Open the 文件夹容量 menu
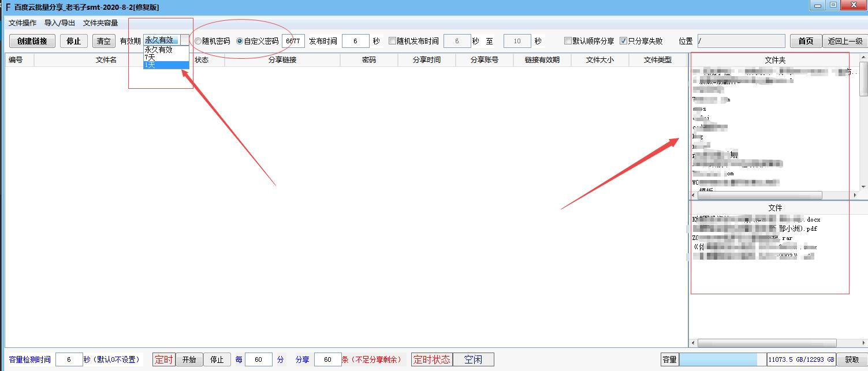This screenshot has width=868, height=371. (x=100, y=23)
